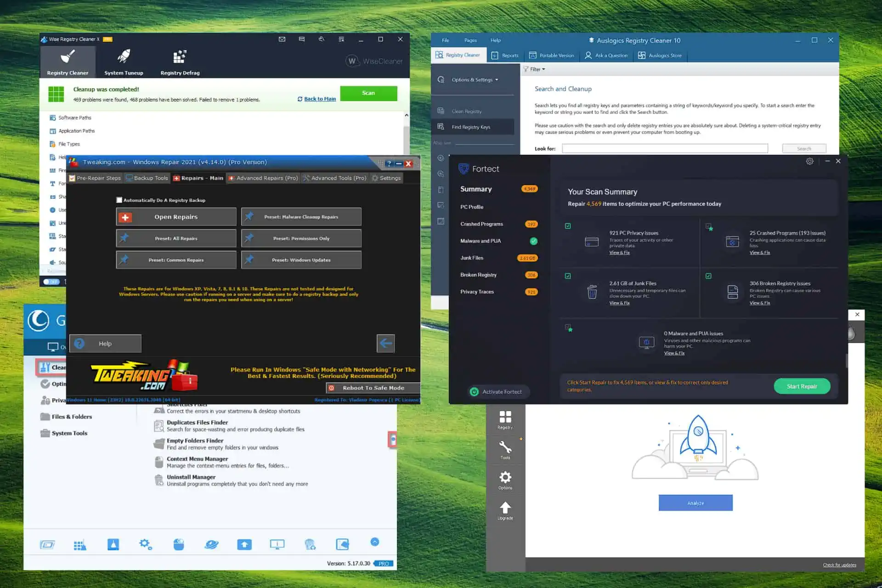Click Back to Main link in Wise

(320, 99)
